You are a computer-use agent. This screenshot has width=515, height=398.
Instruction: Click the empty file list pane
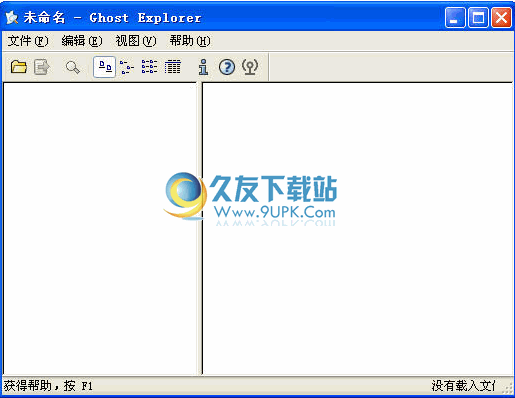(357, 228)
